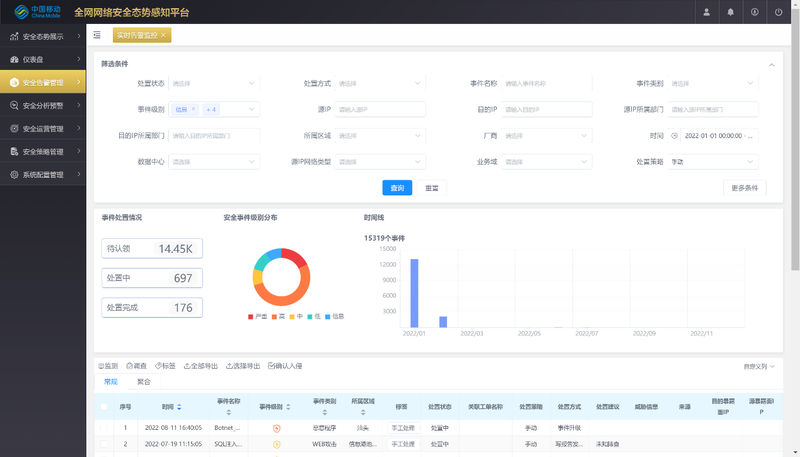Open 安全分析预警 in the sidebar

43,105
